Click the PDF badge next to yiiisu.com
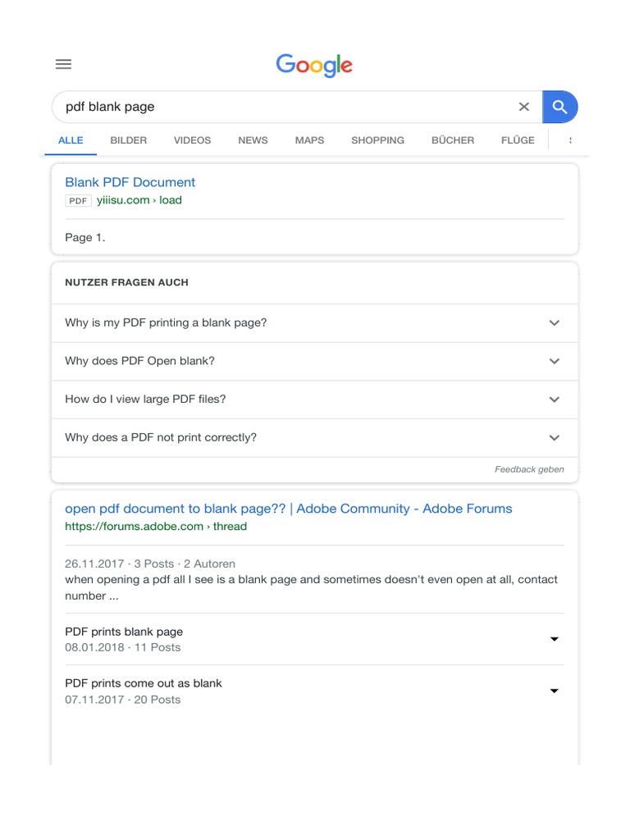This screenshot has height=840, width=630. tap(78, 201)
